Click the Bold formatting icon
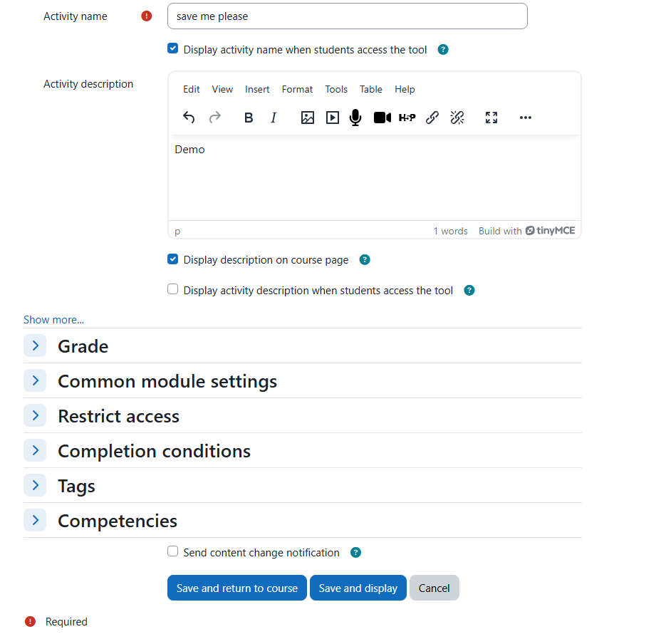Viewport: 656px width, 644px height. [249, 118]
